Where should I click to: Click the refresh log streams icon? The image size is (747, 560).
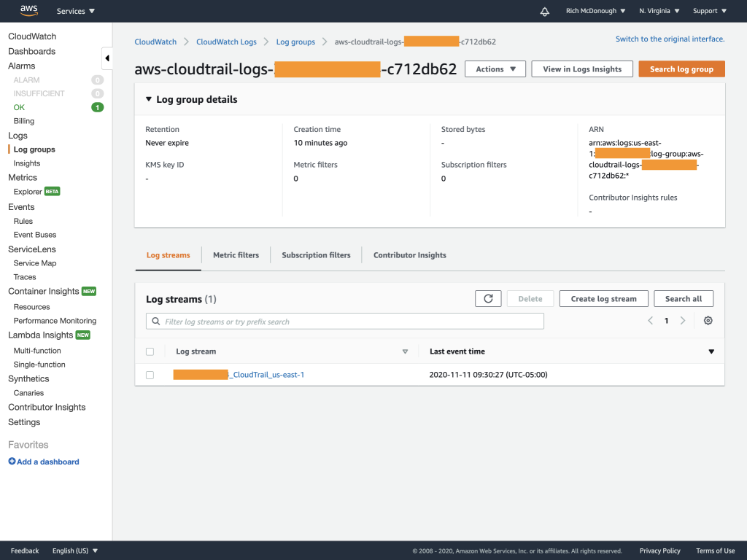(488, 298)
